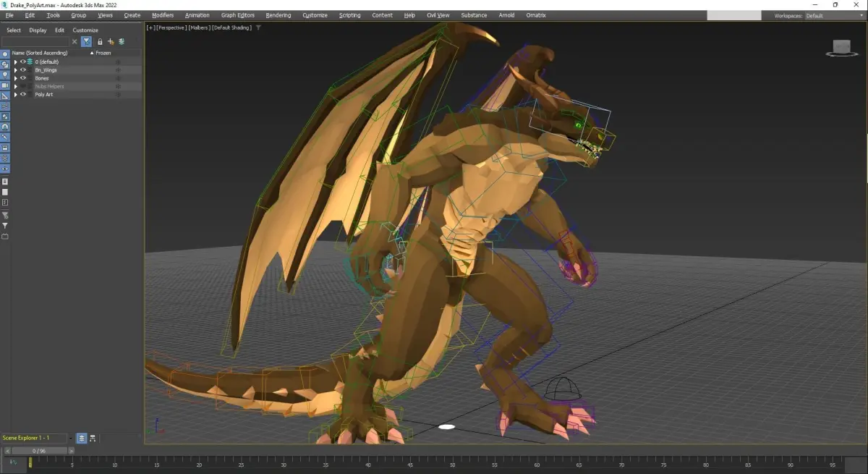Open the Mini Curve Editor toggle

point(13,462)
